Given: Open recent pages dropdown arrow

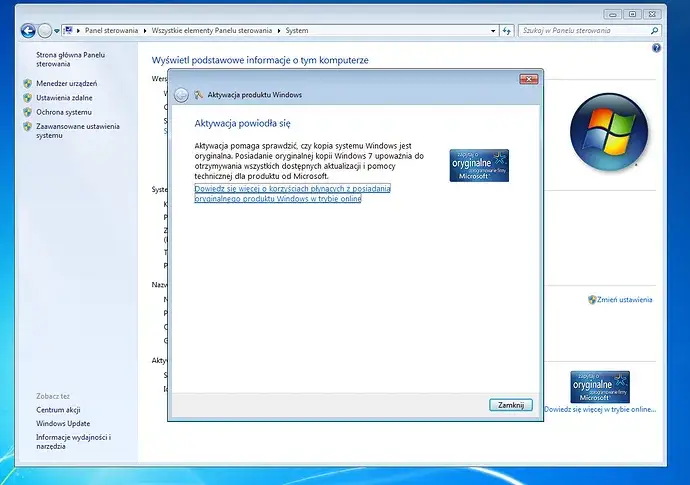Looking at the screenshot, I should (57, 31).
